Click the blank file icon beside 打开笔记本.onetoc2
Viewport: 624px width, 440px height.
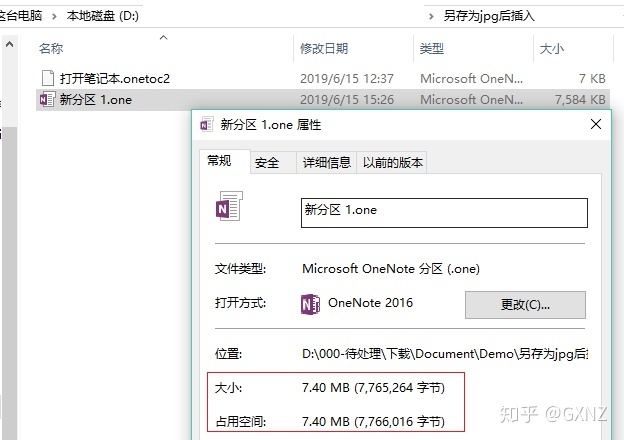[x=48, y=78]
